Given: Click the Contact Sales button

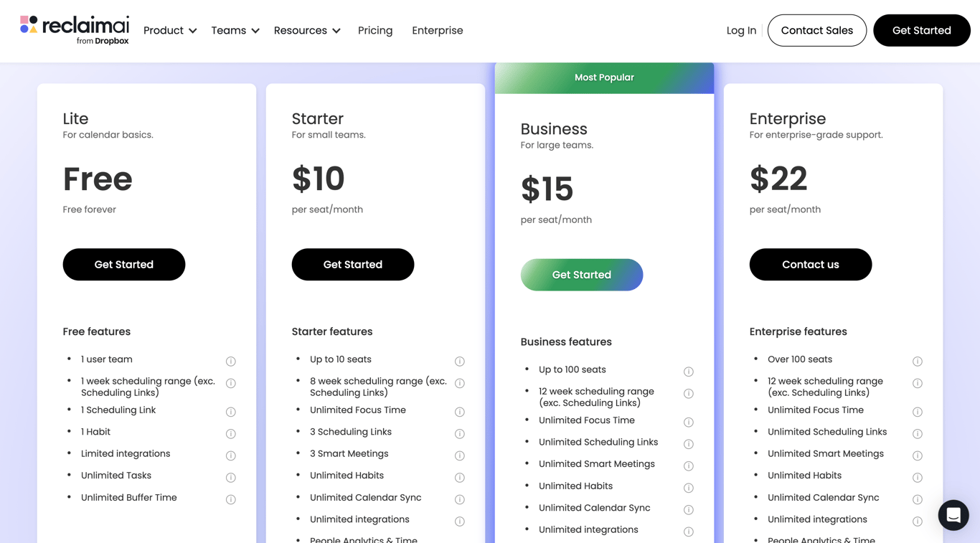Looking at the screenshot, I should coord(816,30).
